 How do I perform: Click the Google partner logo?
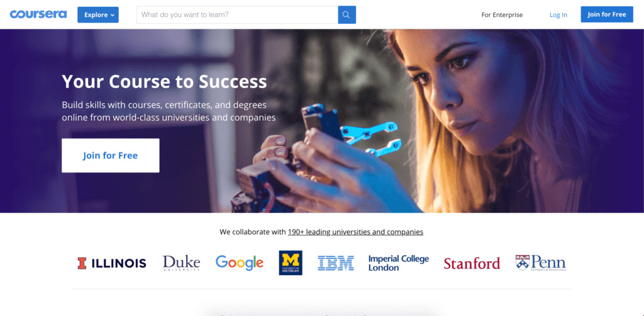pyautogui.click(x=239, y=262)
